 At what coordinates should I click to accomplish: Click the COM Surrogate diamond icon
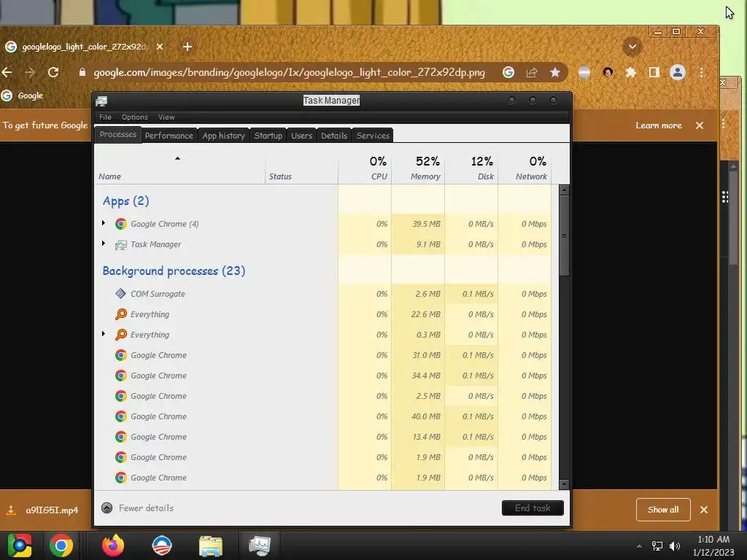pyautogui.click(x=121, y=294)
